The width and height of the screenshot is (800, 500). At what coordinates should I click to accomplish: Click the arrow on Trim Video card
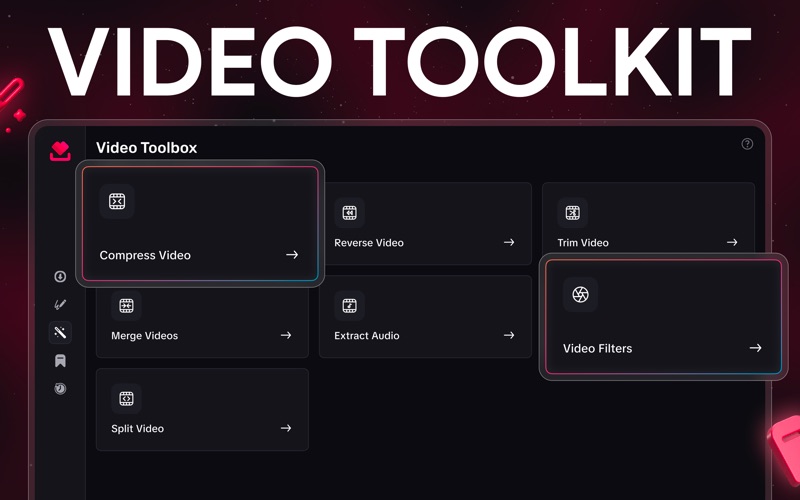[732, 242]
